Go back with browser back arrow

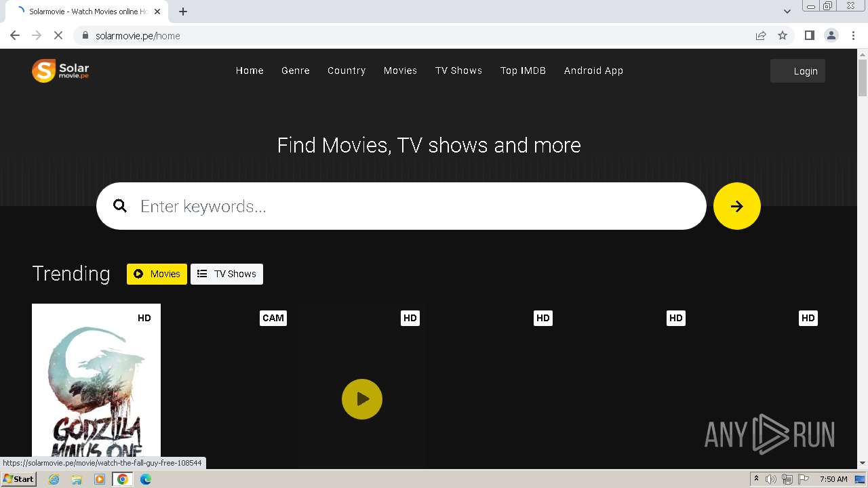(15, 35)
